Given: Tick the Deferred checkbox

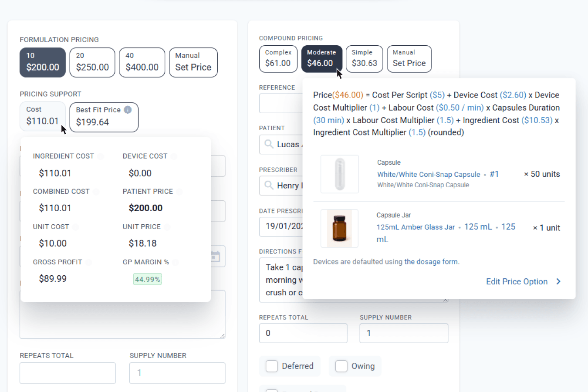Looking at the screenshot, I should (272, 366).
